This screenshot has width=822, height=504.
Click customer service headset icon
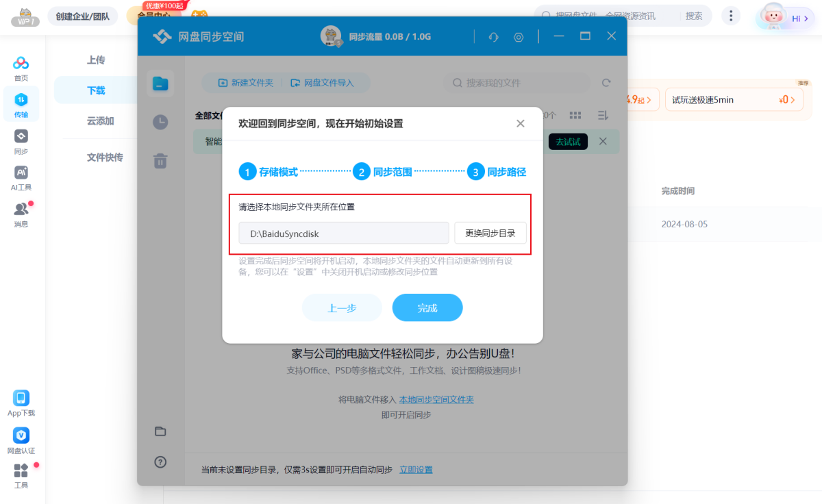click(x=493, y=37)
